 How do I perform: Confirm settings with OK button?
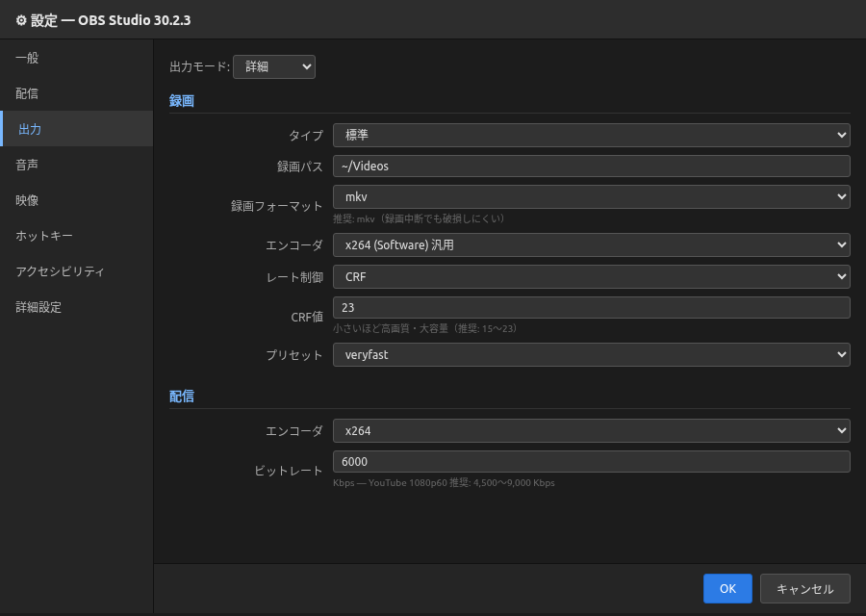(727, 588)
